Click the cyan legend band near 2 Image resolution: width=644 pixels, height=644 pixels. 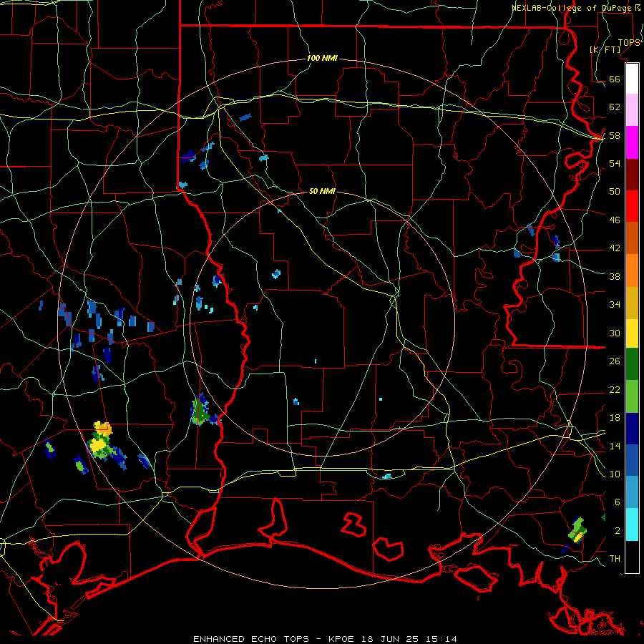pyautogui.click(x=632, y=525)
